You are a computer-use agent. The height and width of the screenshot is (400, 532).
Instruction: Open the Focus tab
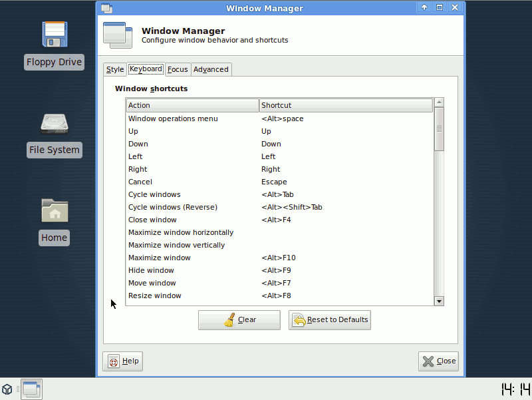pyautogui.click(x=178, y=69)
